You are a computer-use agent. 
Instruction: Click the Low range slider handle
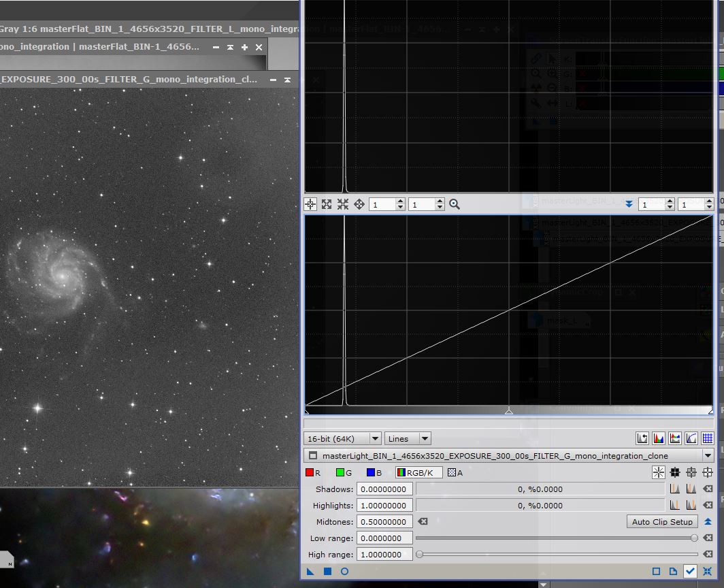pos(694,538)
